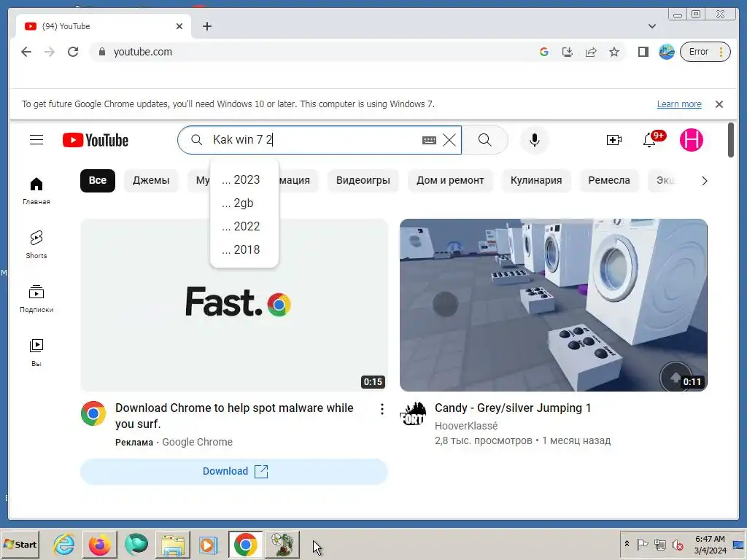747x560 pixels.
Task: Click the page vertical scrollbar thumb
Action: coord(731,140)
